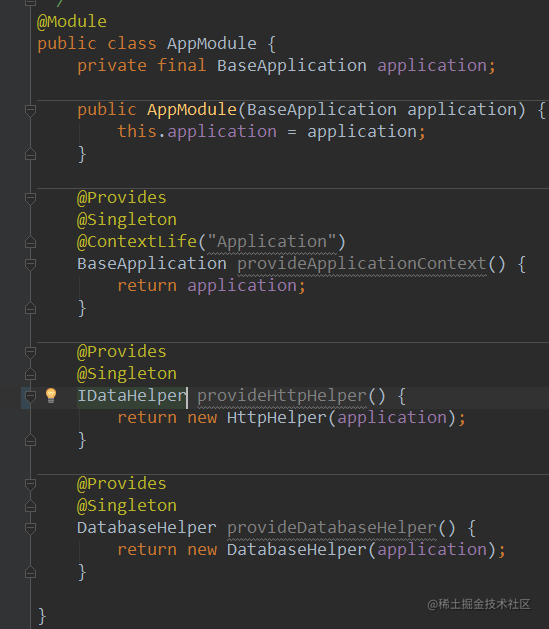Screen dimensions: 549x629
Task: Click DatabaseHelper constructor call after new
Action: pyautogui.click(x=297, y=550)
